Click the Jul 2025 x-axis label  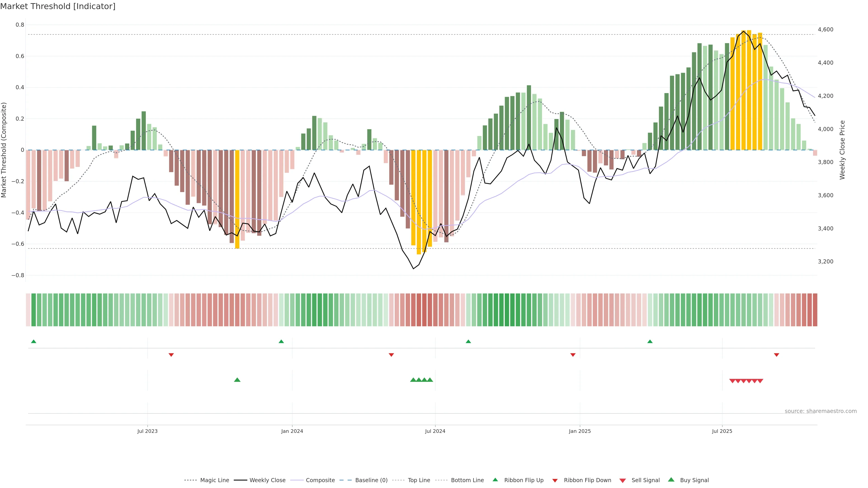(x=722, y=431)
